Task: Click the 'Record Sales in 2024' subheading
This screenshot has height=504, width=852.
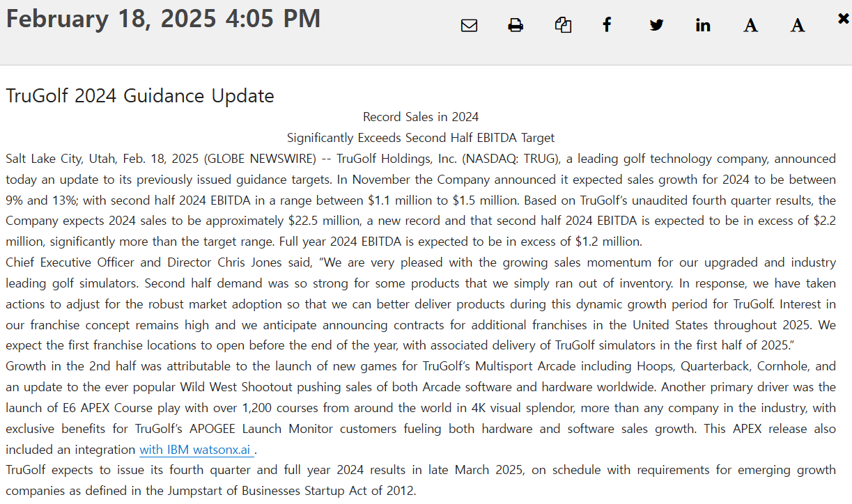Action: [x=421, y=117]
